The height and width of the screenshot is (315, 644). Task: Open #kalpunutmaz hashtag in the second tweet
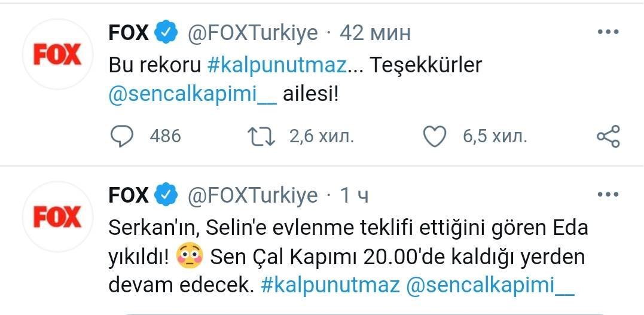[x=331, y=285]
